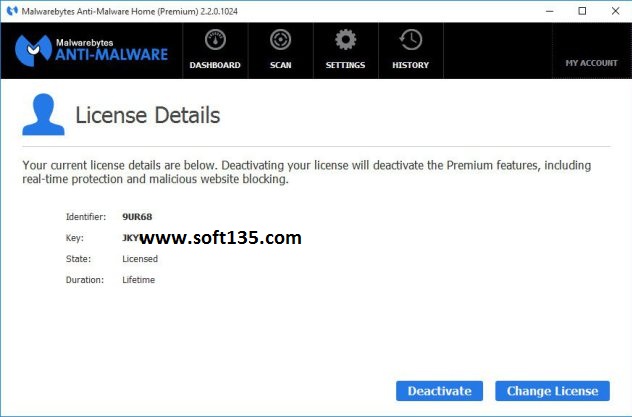Click the State: label
The height and width of the screenshot is (417, 632).
click(78, 259)
